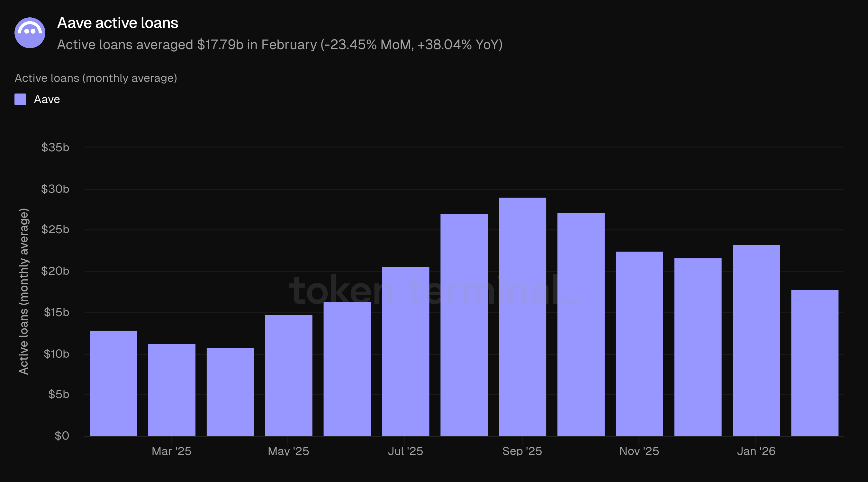This screenshot has height=482, width=868.
Task: Click the $35b y-axis label
Action: [55, 147]
